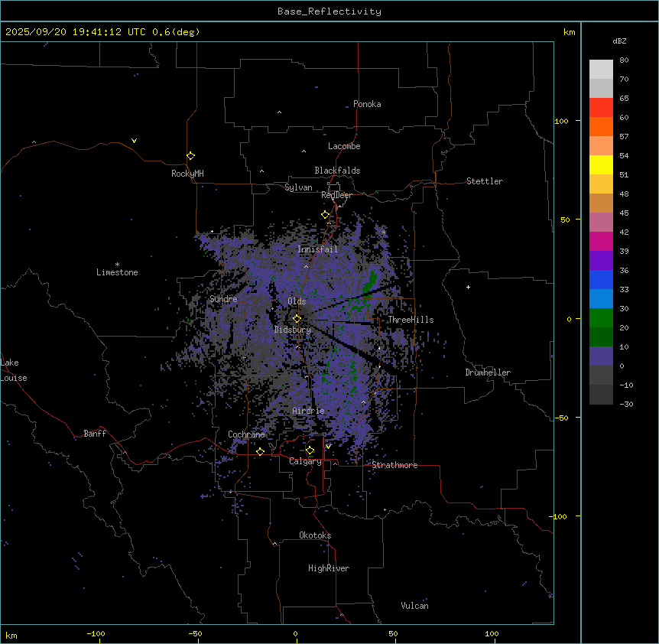Click the Base_Reflectivity title text

[329, 11]
